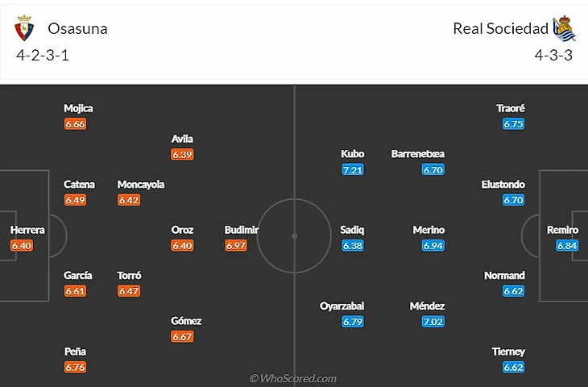588x387 pixels.
Task: Click the WhoScored.com watermark
Action: (293, 378)
